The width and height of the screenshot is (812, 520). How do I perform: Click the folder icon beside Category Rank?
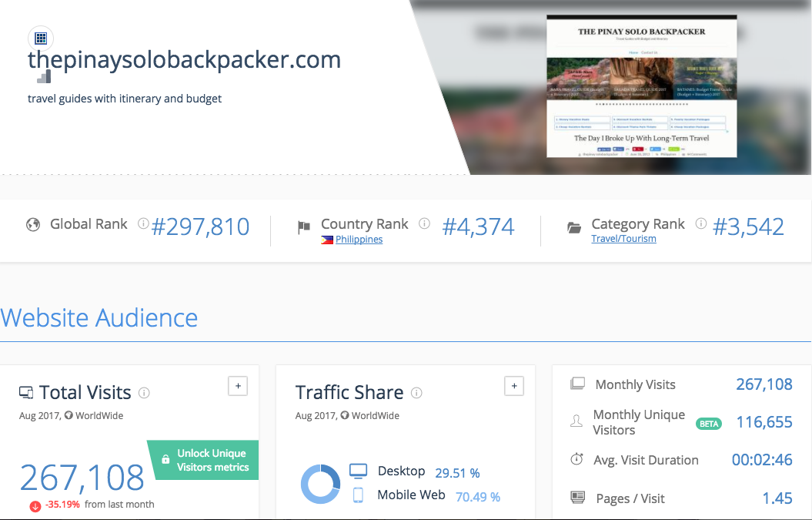[x=573, y=227]
